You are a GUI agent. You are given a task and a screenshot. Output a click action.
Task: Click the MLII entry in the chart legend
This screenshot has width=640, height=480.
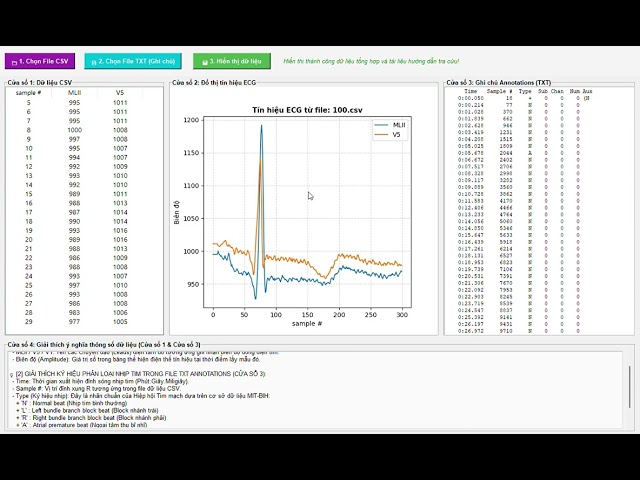point(390,125)
